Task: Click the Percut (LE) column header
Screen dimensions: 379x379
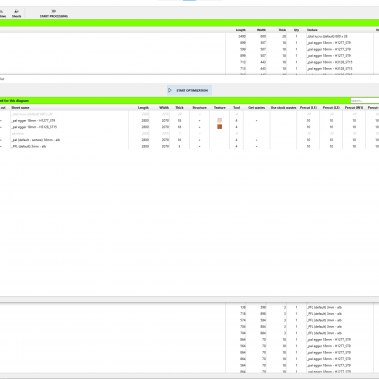Action: click(308, 108)
